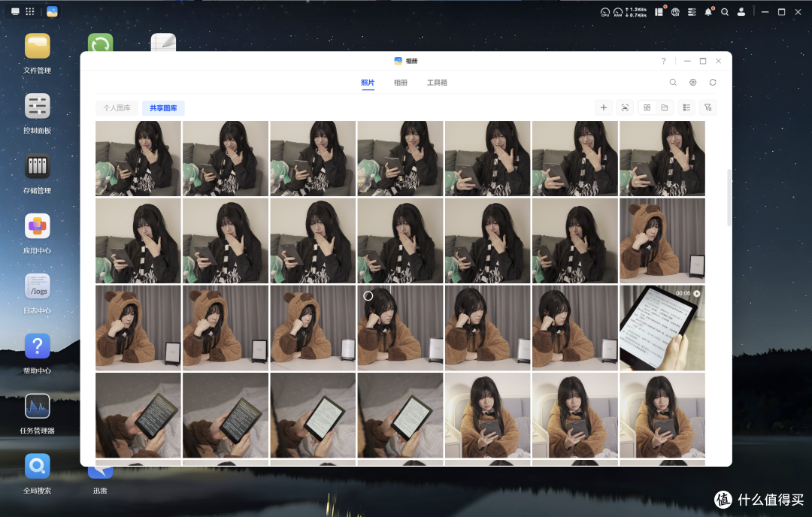Click the system tray search magnifier
Viewport: 812px width, 517px height.
click(x=725, y=12)
